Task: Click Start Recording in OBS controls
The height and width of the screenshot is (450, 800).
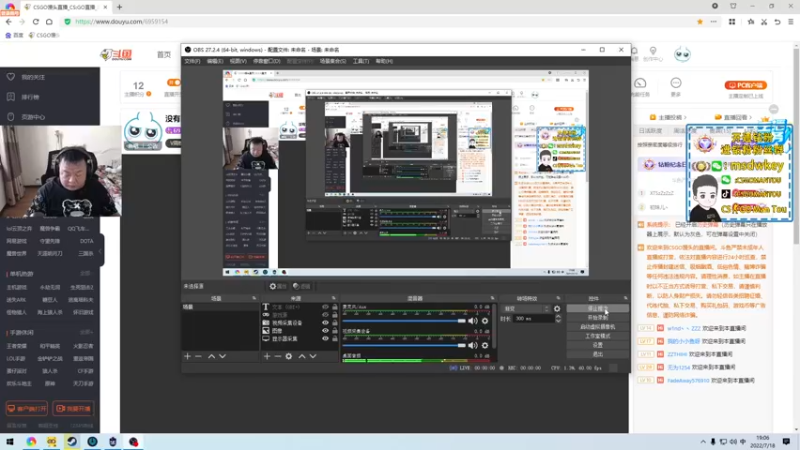Action: pos(597,317)
